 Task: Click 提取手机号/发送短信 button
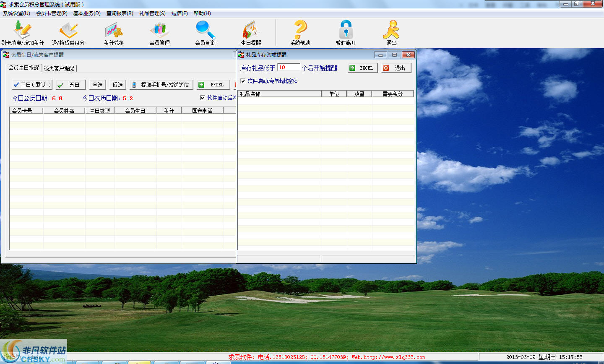[x=161, y=85]
